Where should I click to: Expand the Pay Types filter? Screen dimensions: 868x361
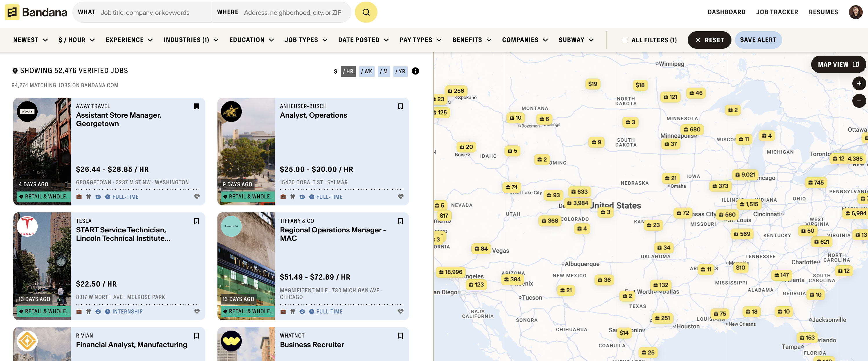coord(421,40)
